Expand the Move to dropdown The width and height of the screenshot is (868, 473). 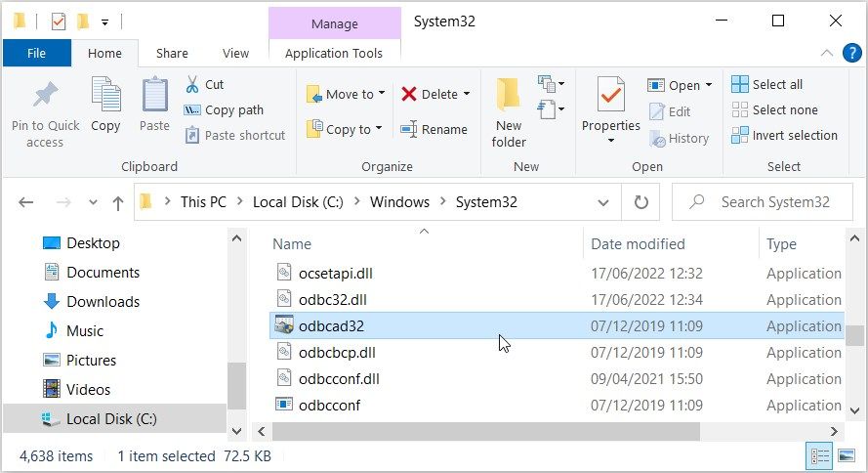[381, 94]
